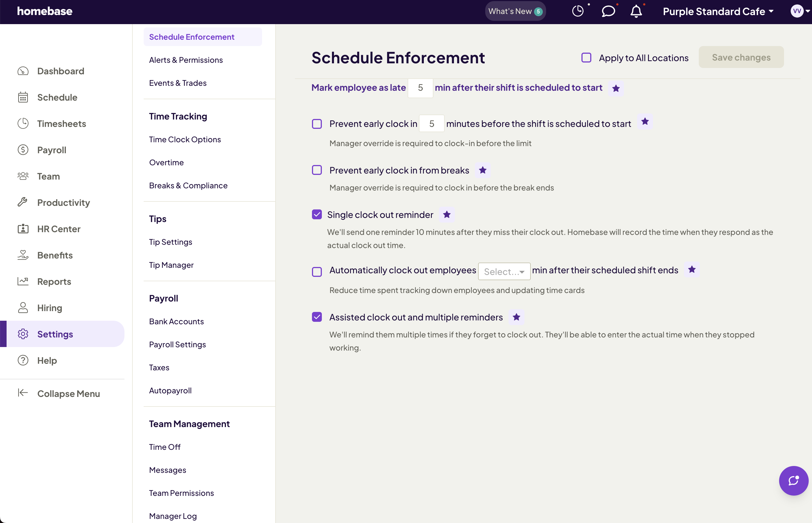Open Breaks & Compliance settings page
The image size is (812, 523).
tap(188, 185)
